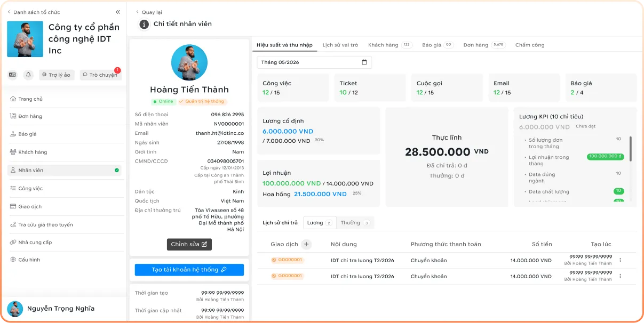
Task: Open the Tháng 05/2026 month picker
Action: [x=314, y=62]
